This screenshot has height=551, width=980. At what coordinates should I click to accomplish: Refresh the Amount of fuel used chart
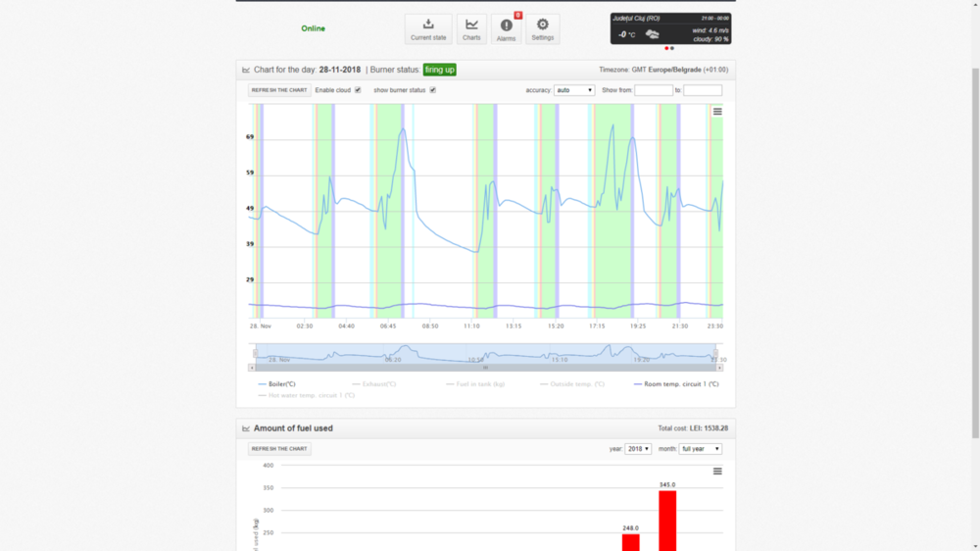click(279, 449)
